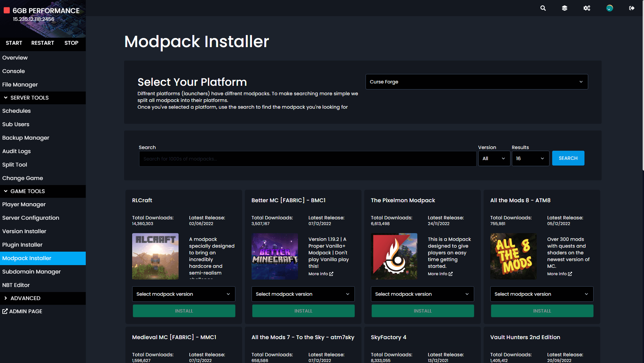Open the layers stack icon in top bar
The image size is (644, 363).
coord(565,8)
